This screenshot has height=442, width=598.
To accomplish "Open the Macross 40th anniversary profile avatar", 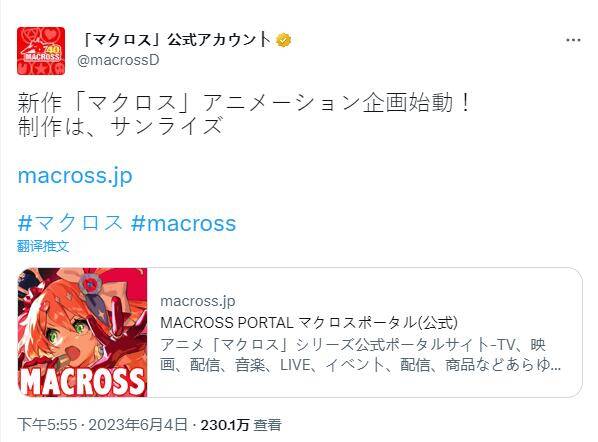I will click(x=41, y=51).
